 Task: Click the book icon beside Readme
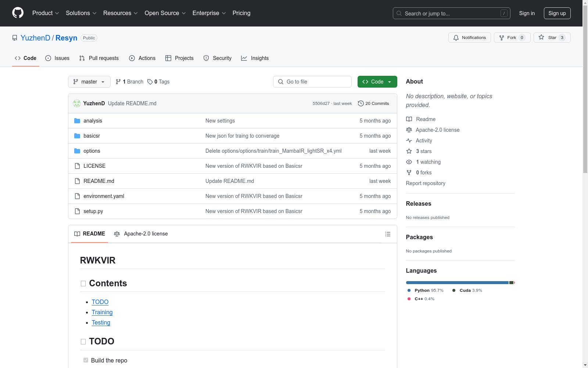pyautogui.click(x=409, y=119)
